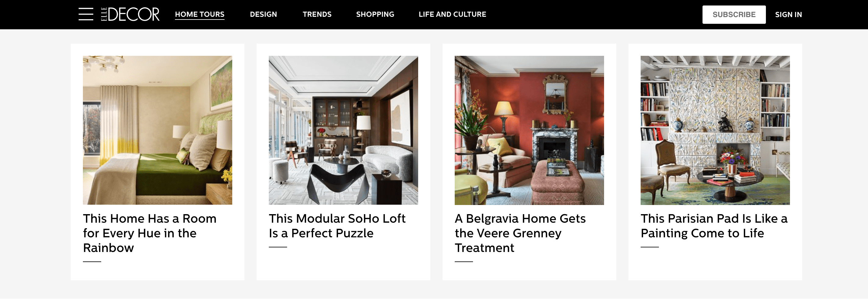Open the green bedroom photo thumbnail

point(157,130)
